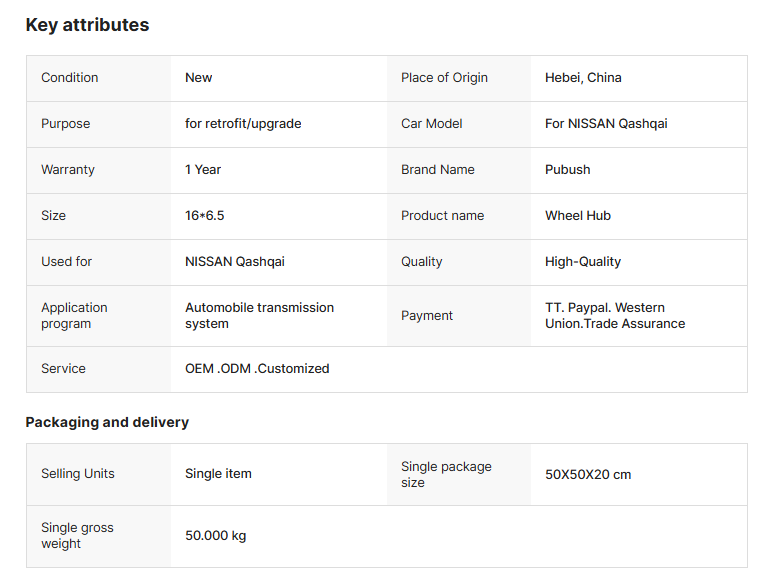Click the High-Quality value
This screenshot has height=580, width=769.
[583, 262]
